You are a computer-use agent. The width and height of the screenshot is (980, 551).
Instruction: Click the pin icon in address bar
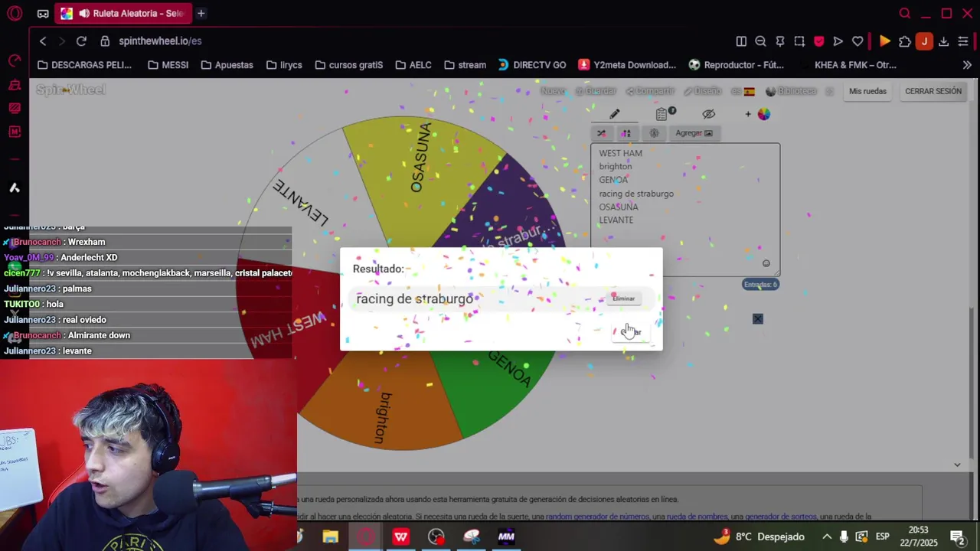pos(780,41)
